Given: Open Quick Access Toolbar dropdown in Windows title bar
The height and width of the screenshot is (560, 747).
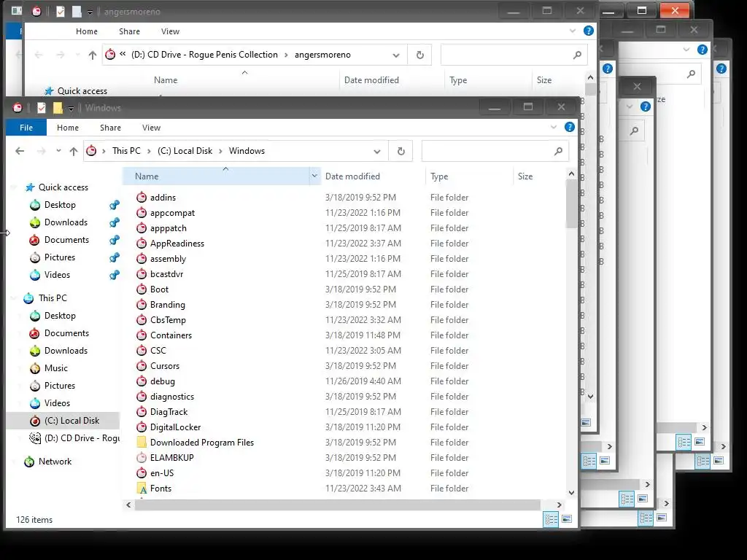Looking at the screenshot, I should [71, 109].
